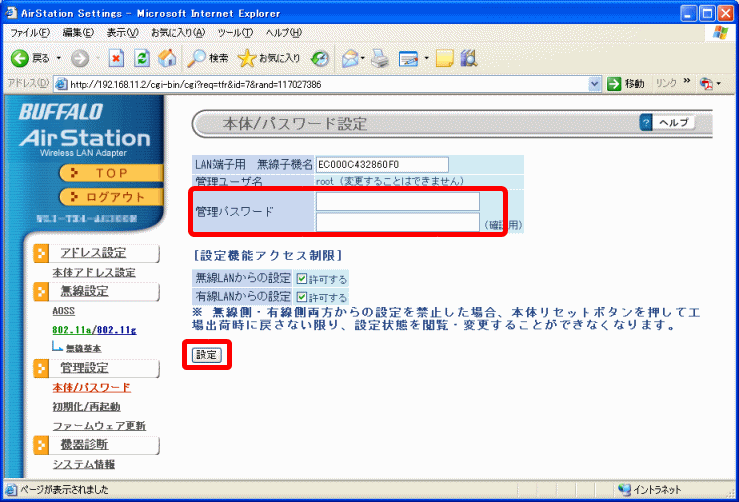Click the アドレス設定 section header
The width and height of the screenshot is (739, 502).
tap(93, 253)
